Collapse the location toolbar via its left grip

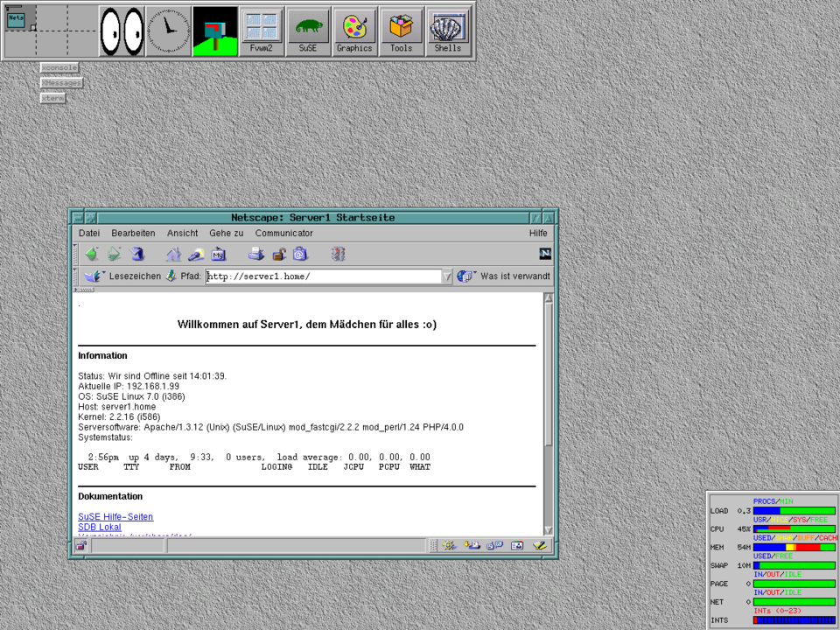point(76,276)
